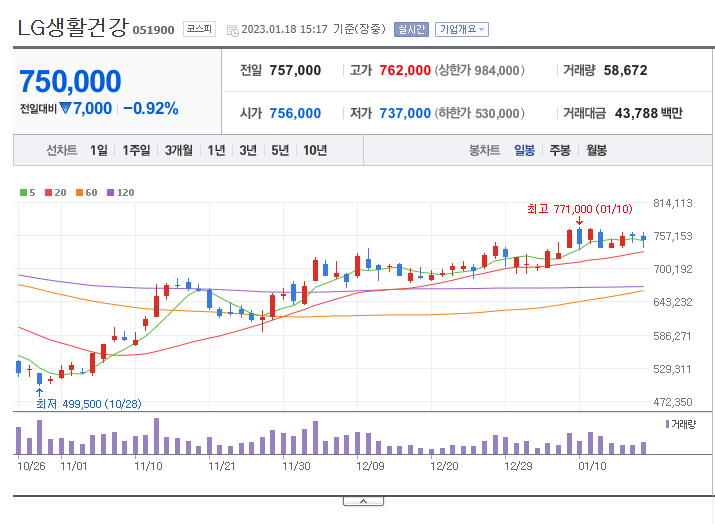The height and width of the screenshot is (524, 715).
Task: Select the 5년 line chart tab
Action: pyautogui.click(x=280, y=150)
